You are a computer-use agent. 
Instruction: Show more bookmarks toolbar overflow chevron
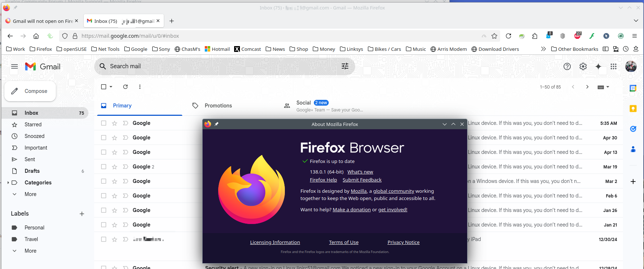[x=543, y=49]
